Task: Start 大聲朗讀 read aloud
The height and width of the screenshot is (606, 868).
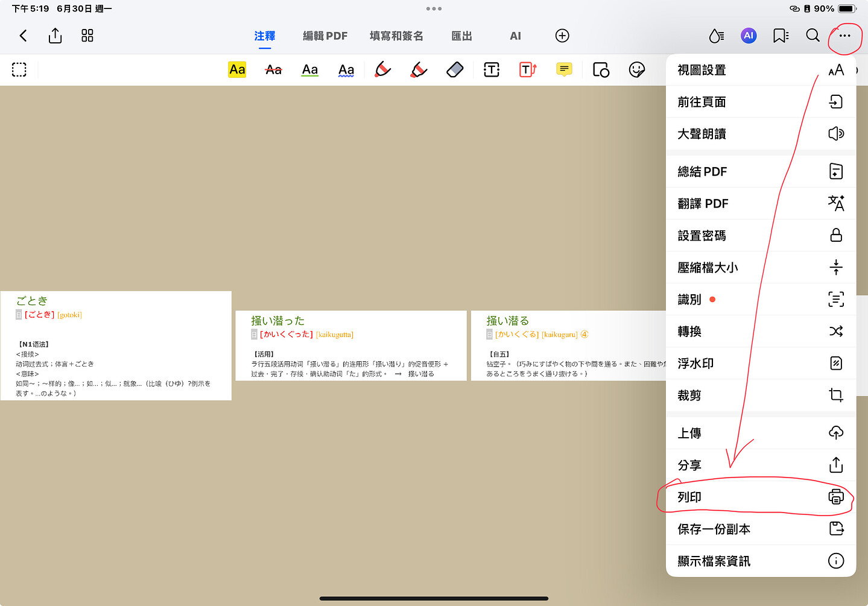Action: 761,134
